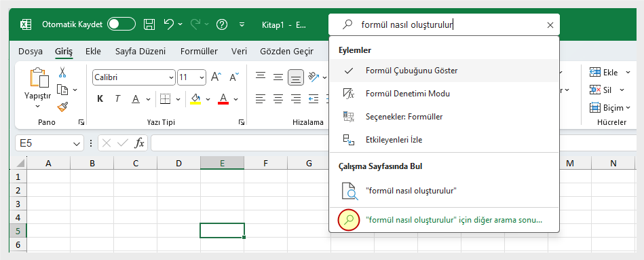Click the Undo arrow icon
This screenshot has width=644, height=260.
[x=169, y=24]
